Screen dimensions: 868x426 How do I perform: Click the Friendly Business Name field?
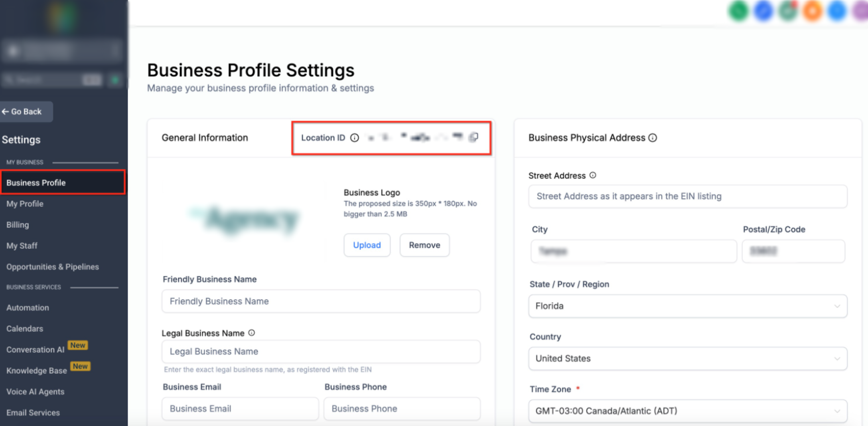[321, 301]
